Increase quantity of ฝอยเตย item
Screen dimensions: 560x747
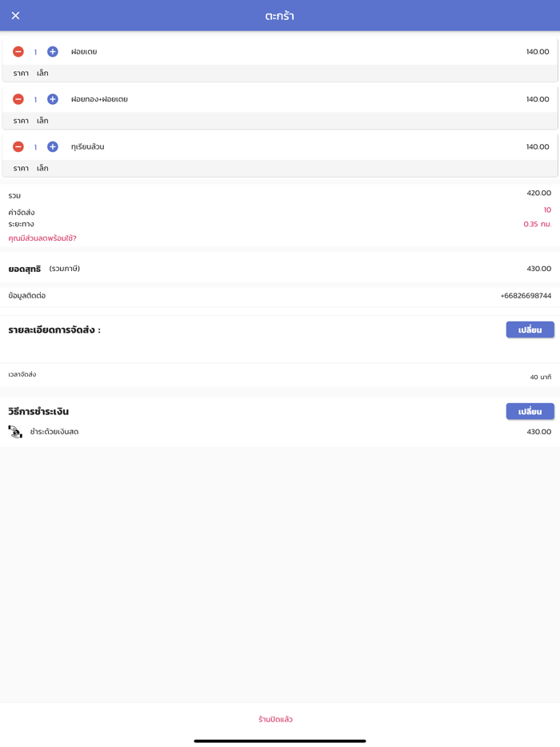tap(53, 52)
